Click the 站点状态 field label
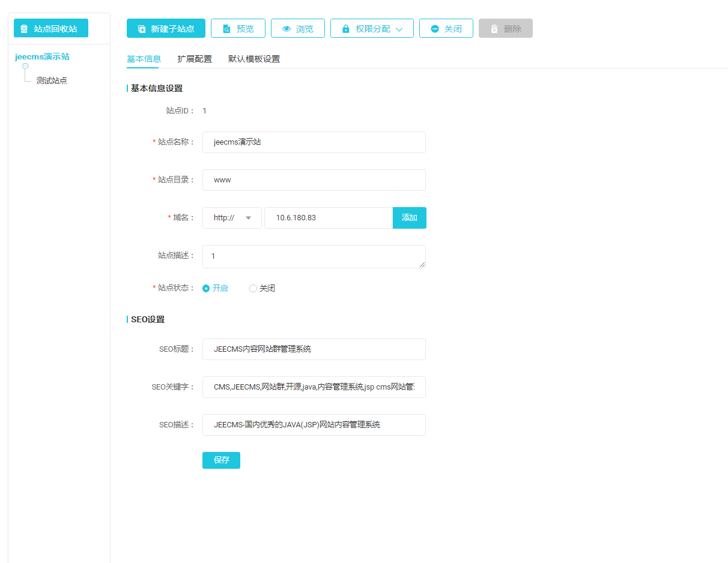Screen dimensions: 728x563 click(177, 288)
